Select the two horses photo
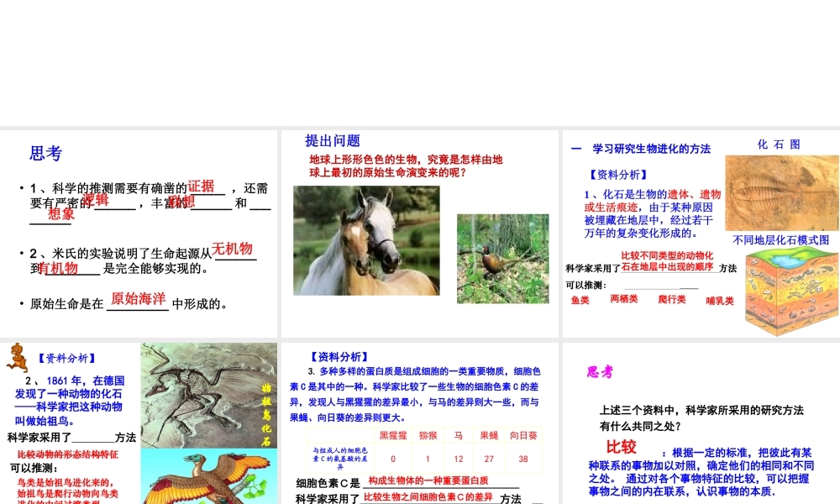 tap(366, 240)
